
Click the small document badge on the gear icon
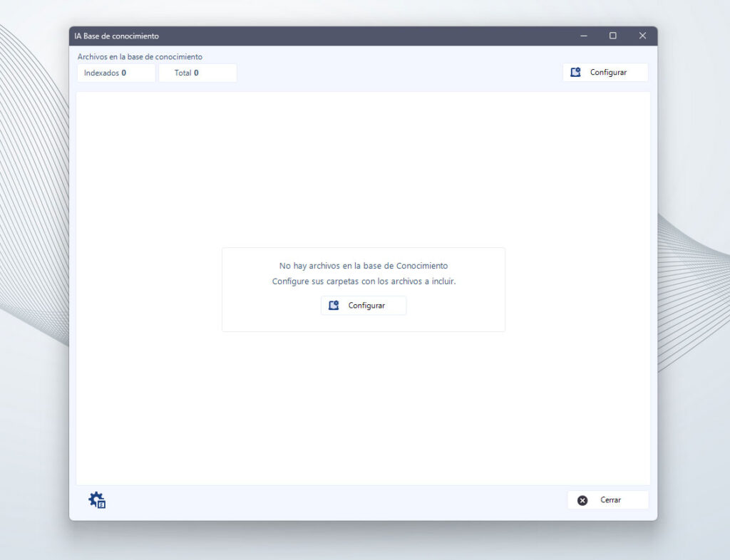101,504
